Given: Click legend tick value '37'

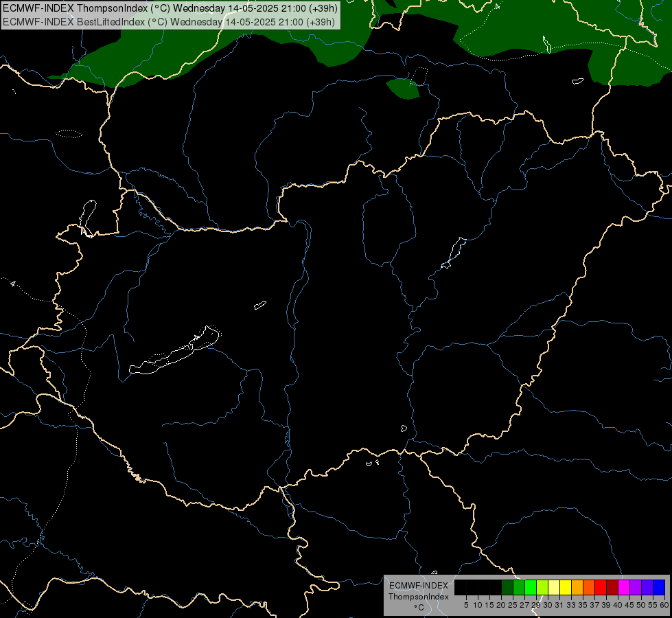Looking at the screenshot, I should click(594, 605).
